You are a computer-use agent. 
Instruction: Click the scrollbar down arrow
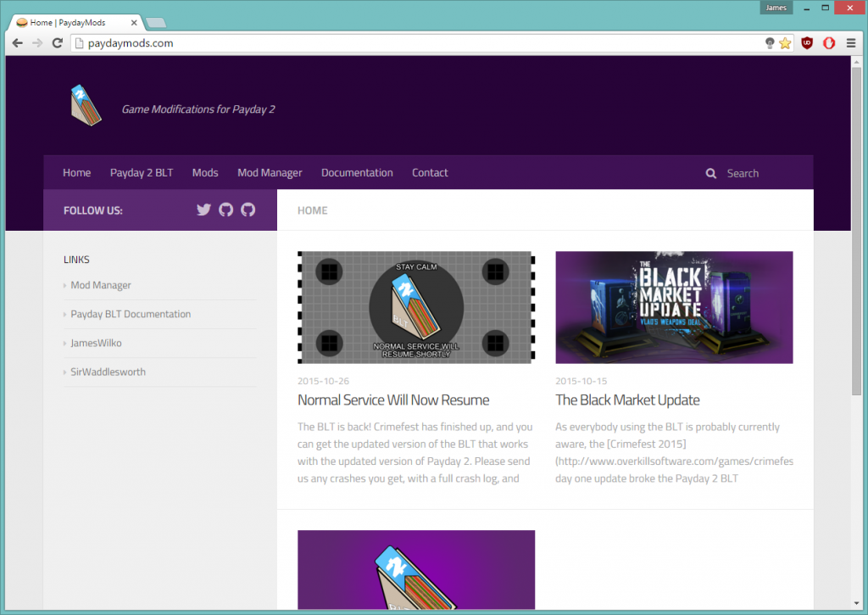pos(856,603)
